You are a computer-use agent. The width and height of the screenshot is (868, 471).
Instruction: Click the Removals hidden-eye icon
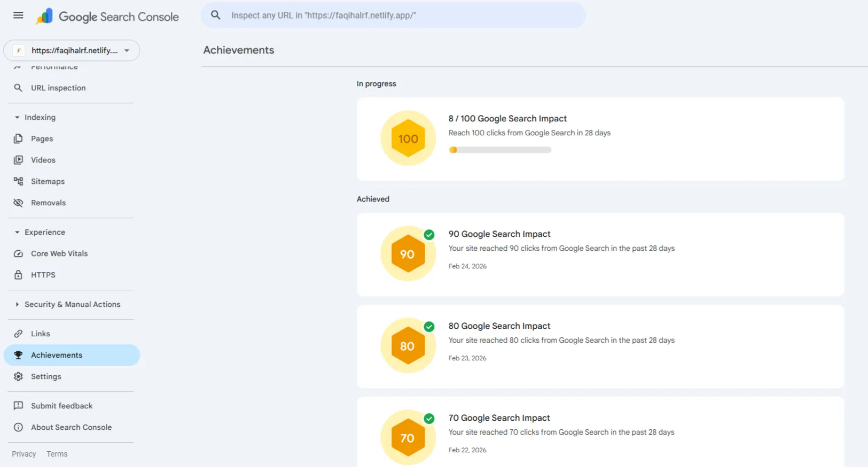coord(18,203)
